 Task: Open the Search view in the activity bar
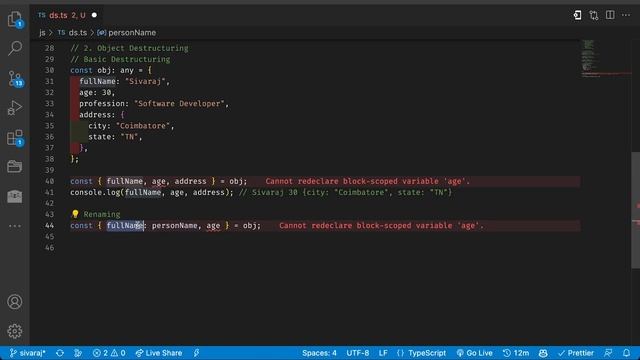tap(15, 48)
